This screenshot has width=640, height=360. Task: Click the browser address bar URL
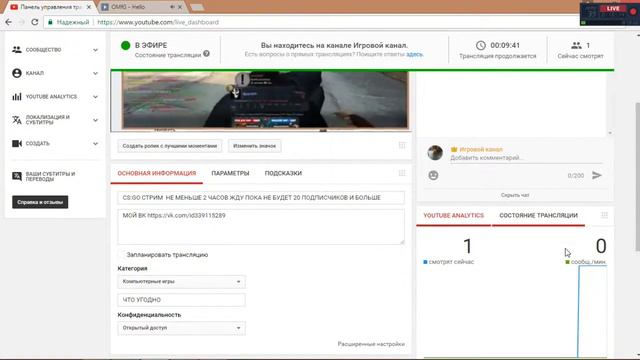(158, 22)
